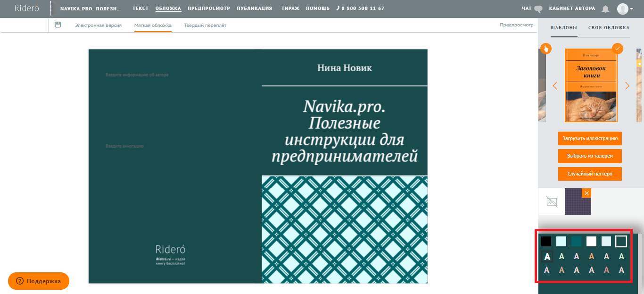Image resolution: width=644 pixels, height=294 pixels.
Task: Pick the black color swatch
Action: (546, 242)
